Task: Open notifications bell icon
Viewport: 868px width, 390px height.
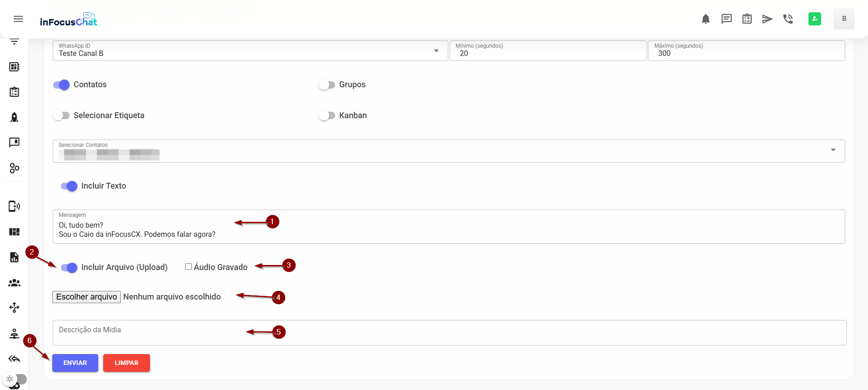Action: [706, 19]
